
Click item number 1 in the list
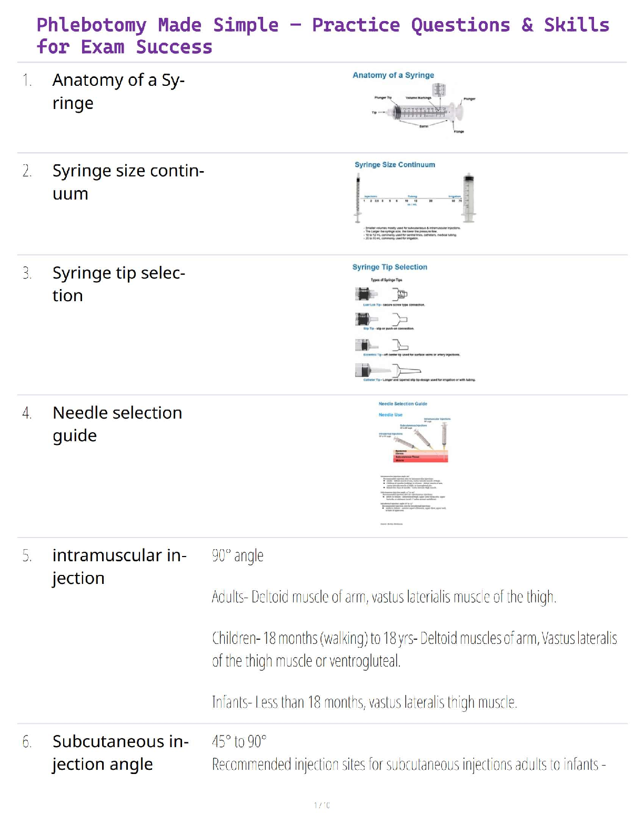click(27, 81)
